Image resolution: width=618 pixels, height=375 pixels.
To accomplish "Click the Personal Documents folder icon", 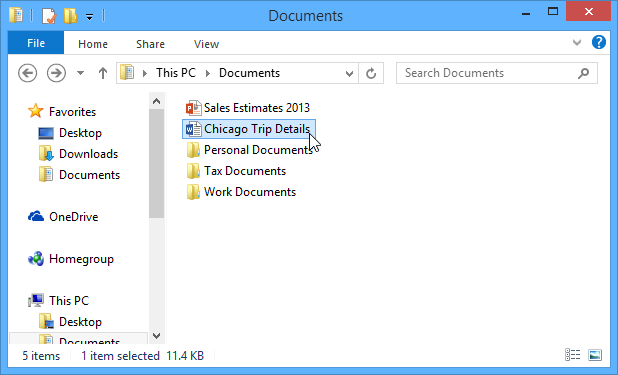I will pyautogui.click(x=193, y=150).
